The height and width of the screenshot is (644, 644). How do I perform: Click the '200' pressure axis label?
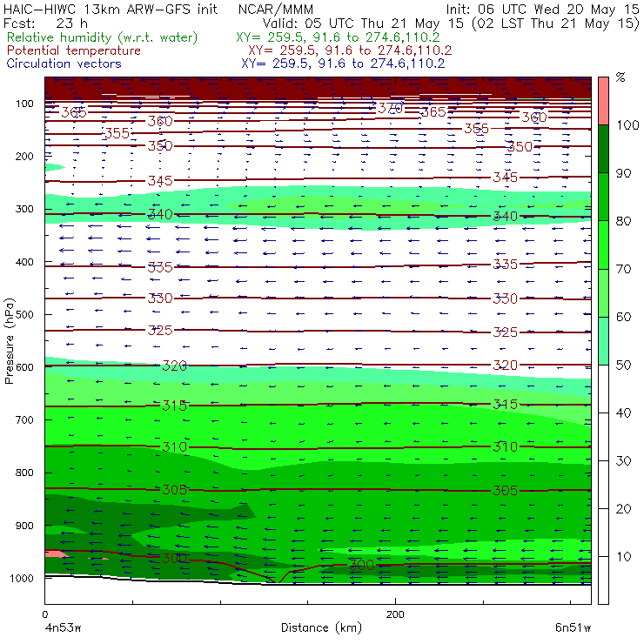click(x=24, y=157)
